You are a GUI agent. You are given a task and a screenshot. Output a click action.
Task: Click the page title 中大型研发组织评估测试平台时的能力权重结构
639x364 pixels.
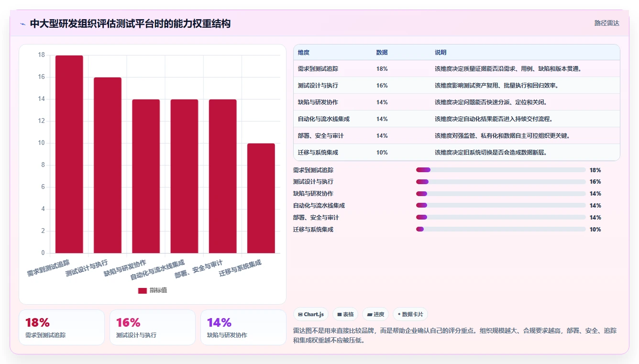[130, 23]
